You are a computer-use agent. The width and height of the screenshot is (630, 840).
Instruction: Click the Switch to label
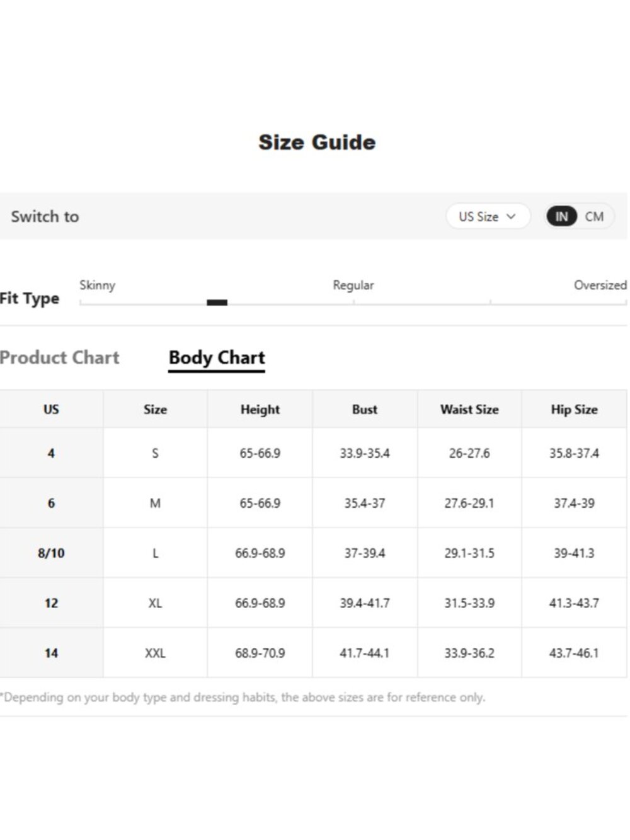click(45, 216)
